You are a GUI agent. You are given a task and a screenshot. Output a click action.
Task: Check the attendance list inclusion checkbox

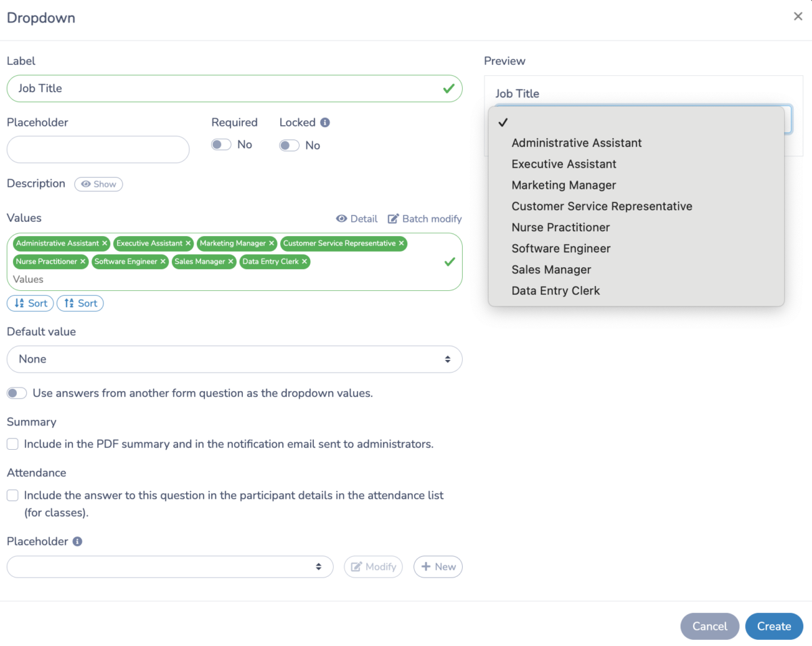(x=12, y=495)
